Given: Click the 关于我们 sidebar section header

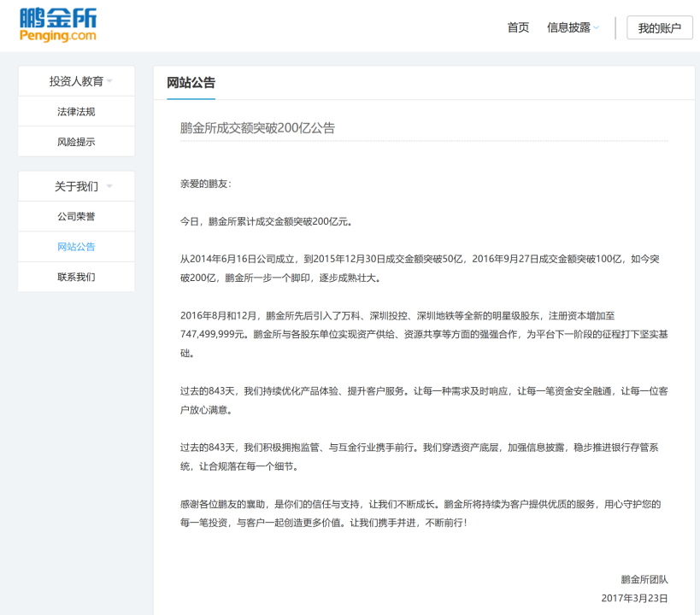Looking at the screenshot, I should [x=76, y=186].
